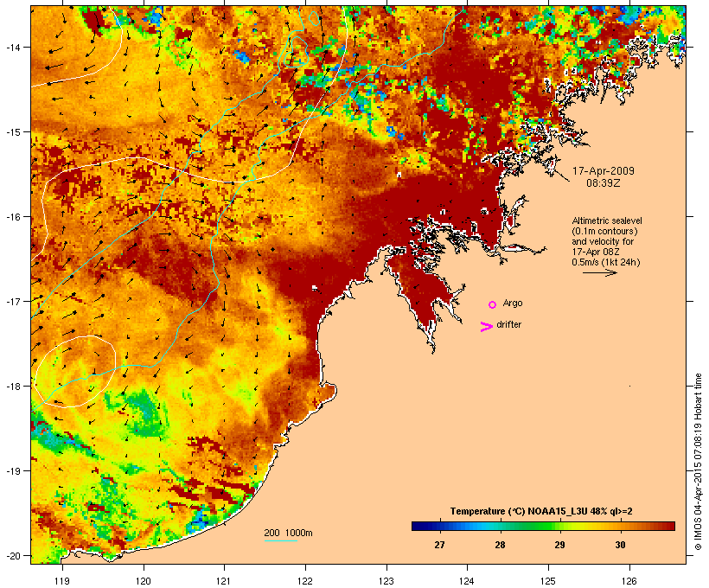Click the cyan 200 1000m depth line sample
The height and width of the screenshot is (588, 709).
pyautogui.click(x=280, y=540)
